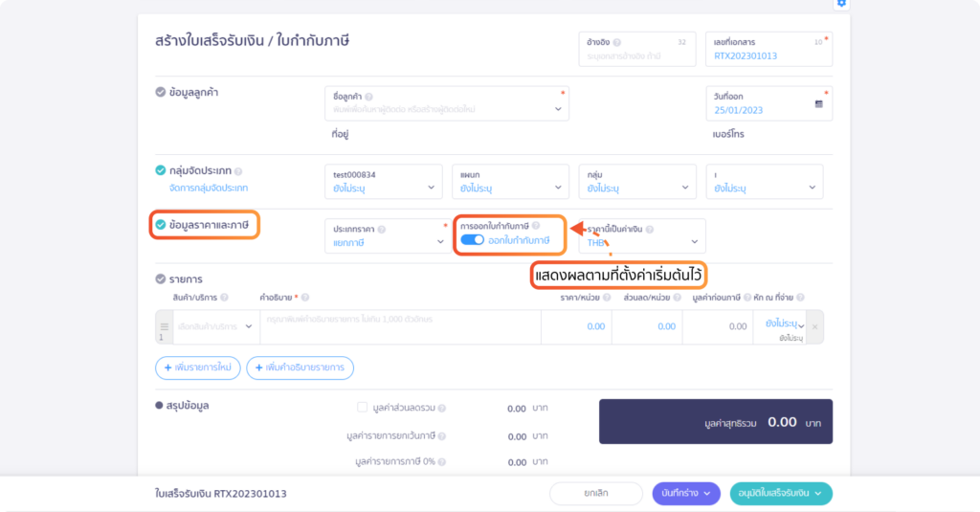The width and height of the screenshot is (980, 512).
Task: Open the settings gear icon
Action: tap(841, 3)
